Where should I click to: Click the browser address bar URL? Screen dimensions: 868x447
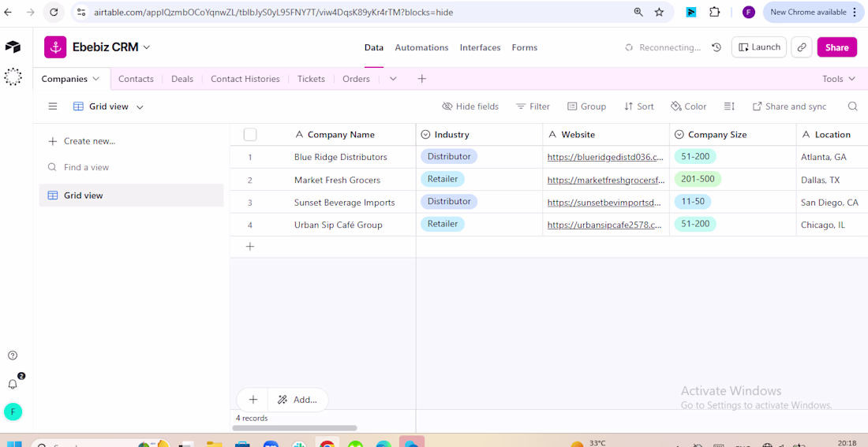[274, 12]
